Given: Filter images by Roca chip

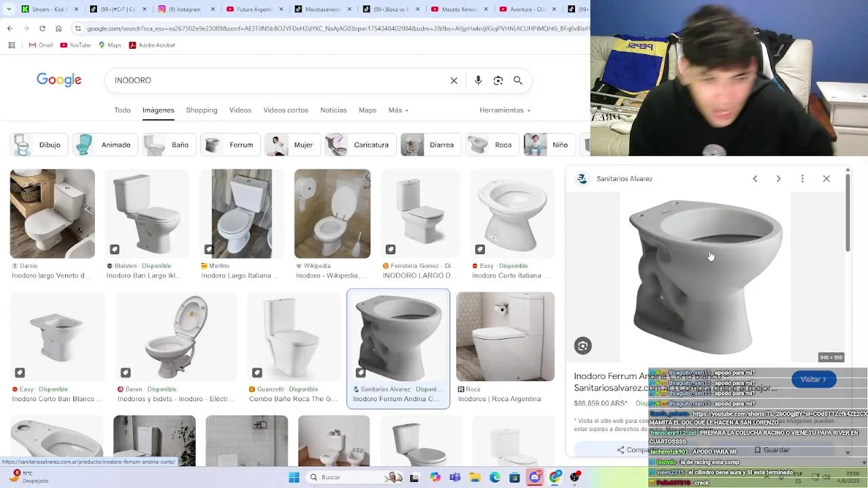Looking at the screenshot, I should 492,145.
